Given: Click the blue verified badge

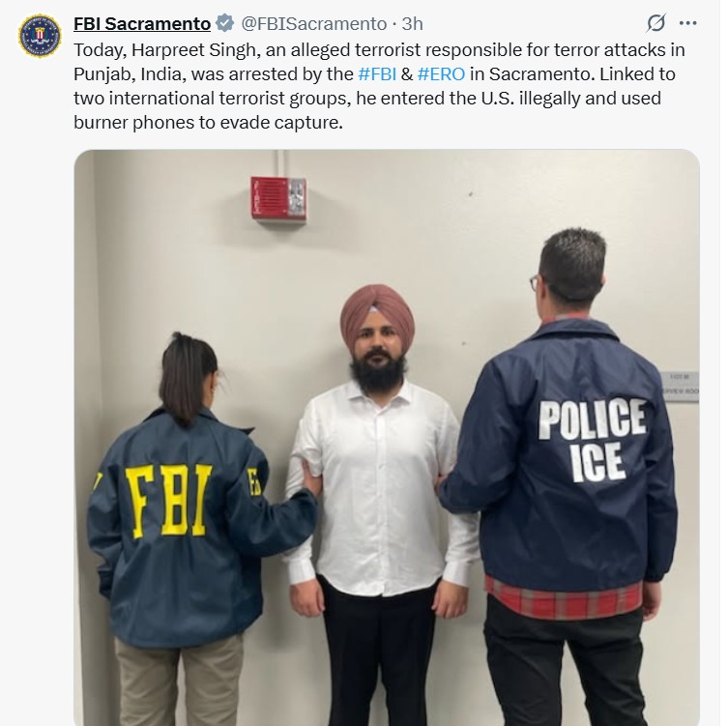Looking at the screenshot, I should (225, 23).
